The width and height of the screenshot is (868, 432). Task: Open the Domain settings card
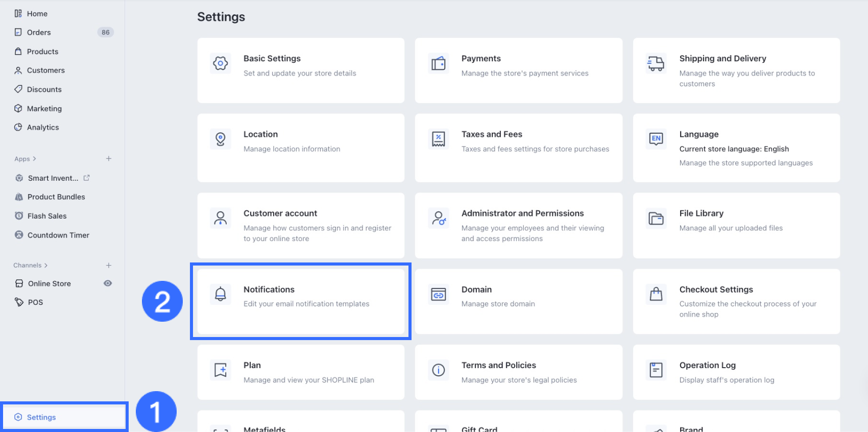(518, 301)
